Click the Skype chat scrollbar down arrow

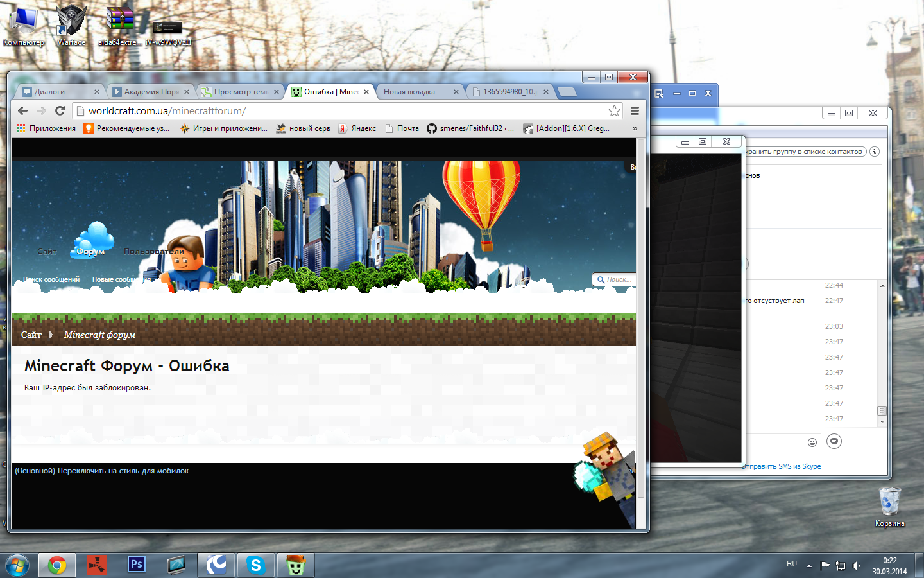click(x=882, y=422)
